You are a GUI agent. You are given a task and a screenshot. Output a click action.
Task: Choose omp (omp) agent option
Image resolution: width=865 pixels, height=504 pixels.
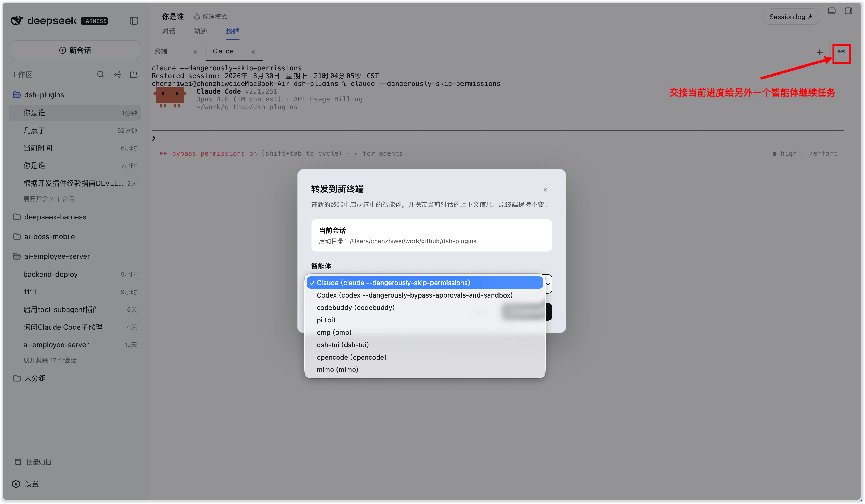(424, 332)
